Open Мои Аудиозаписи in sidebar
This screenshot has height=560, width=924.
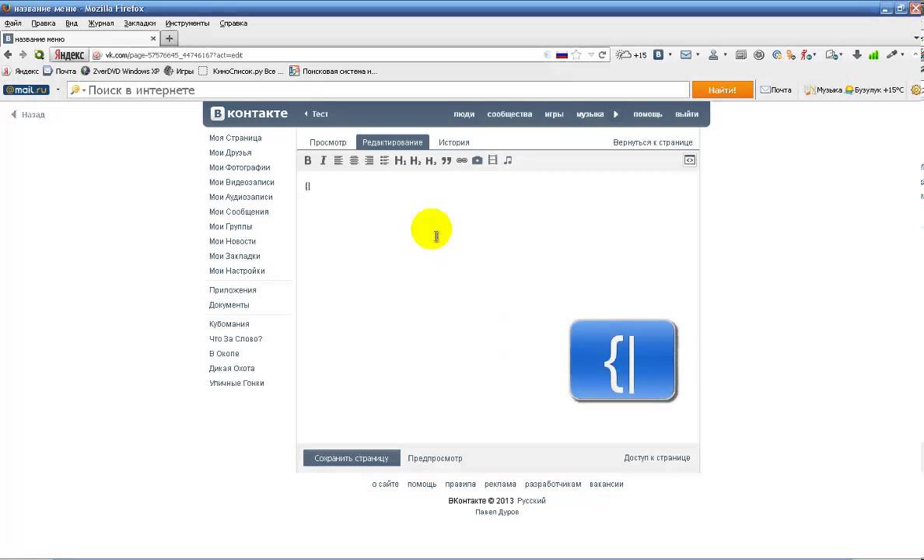click(x=240, y=197)
